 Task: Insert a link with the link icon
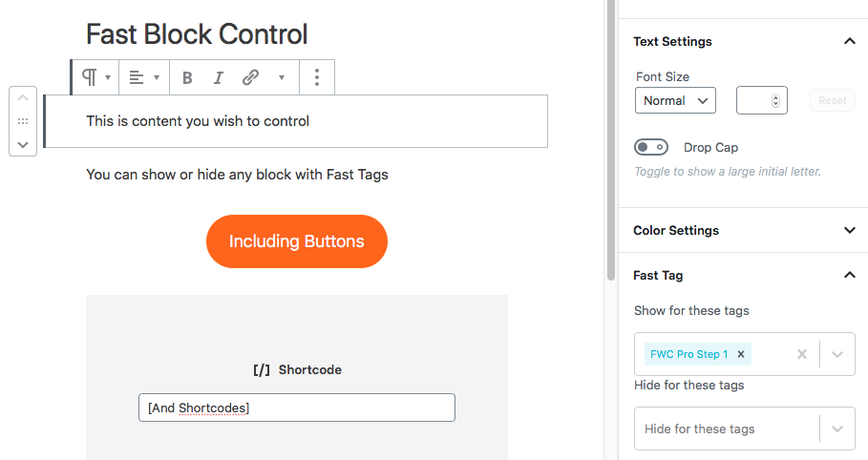(x=250, y=77)
